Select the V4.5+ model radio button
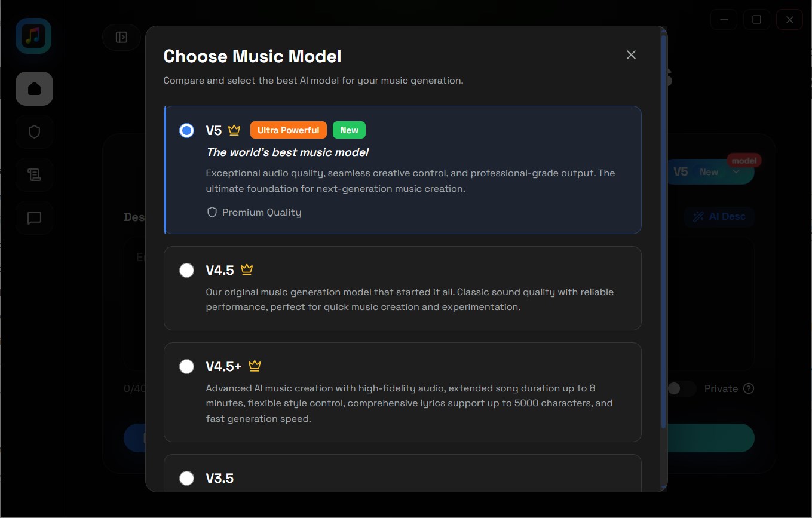 (x=186, y=366)
